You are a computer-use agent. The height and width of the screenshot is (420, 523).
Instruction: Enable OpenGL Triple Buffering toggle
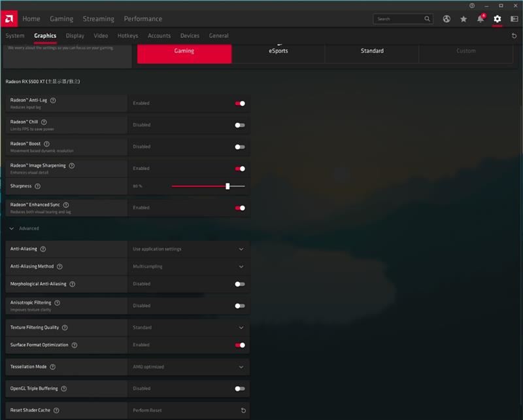[x=240, y=389]
